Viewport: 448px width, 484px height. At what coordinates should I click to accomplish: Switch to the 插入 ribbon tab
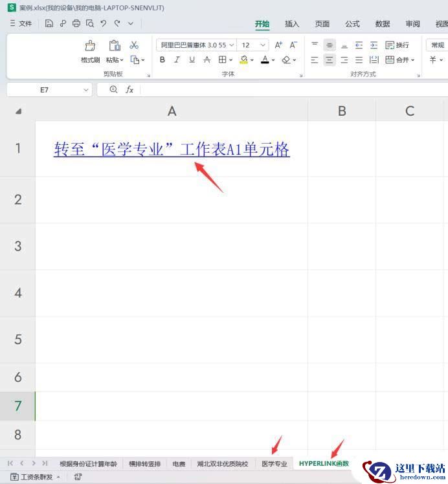pos(292,24)
